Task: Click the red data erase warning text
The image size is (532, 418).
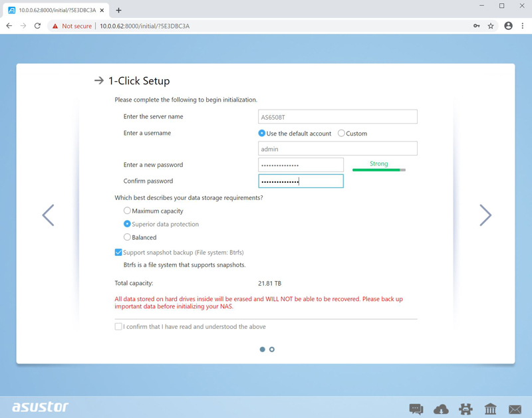Action: (259, 303)
